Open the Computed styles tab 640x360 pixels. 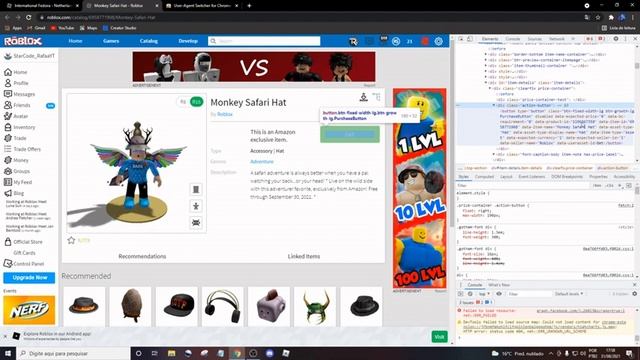pos(484,177)
